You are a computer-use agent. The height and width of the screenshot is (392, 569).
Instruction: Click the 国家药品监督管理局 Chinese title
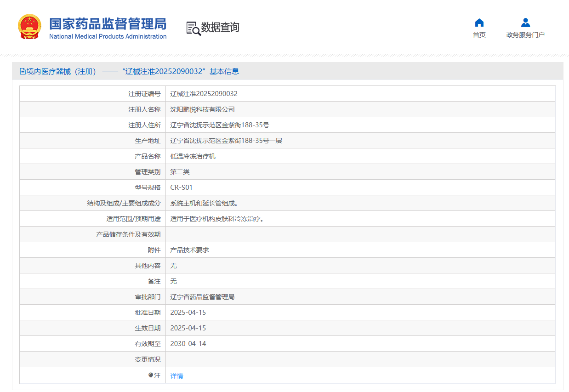tap(108, 23)
